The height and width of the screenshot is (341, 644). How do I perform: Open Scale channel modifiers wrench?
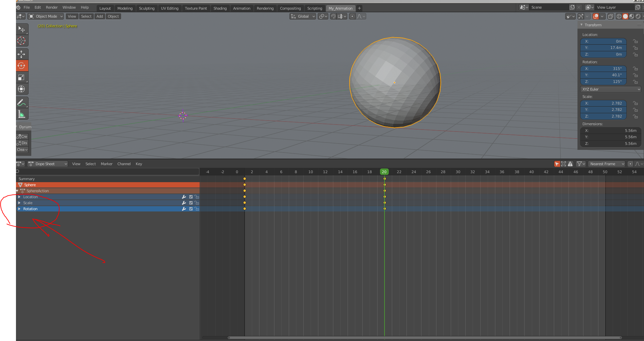(184, 203)
